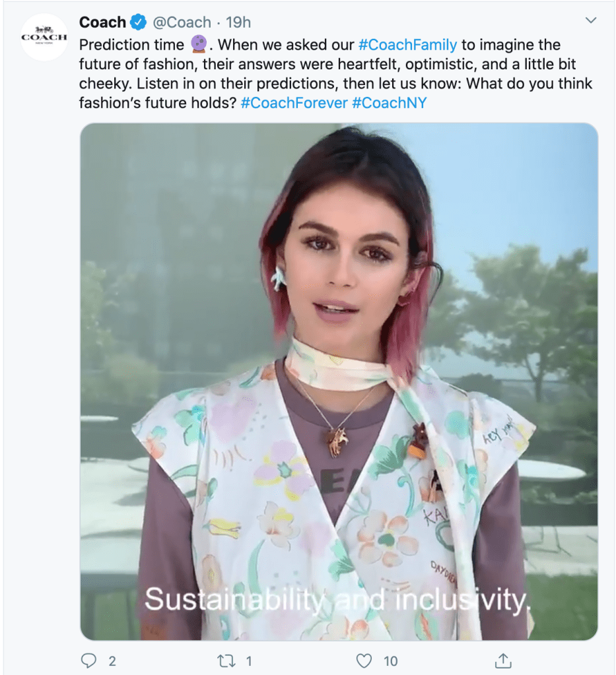
Task: Expand the tweet options chevron menu
Action: pos(591,20)
